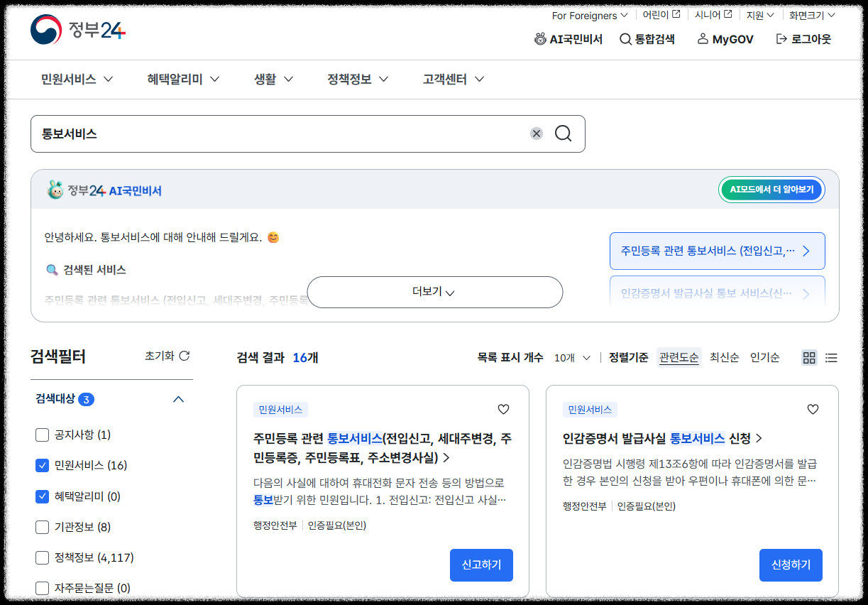
Task: Open the 생활 menu
Action: pos(273,80)
